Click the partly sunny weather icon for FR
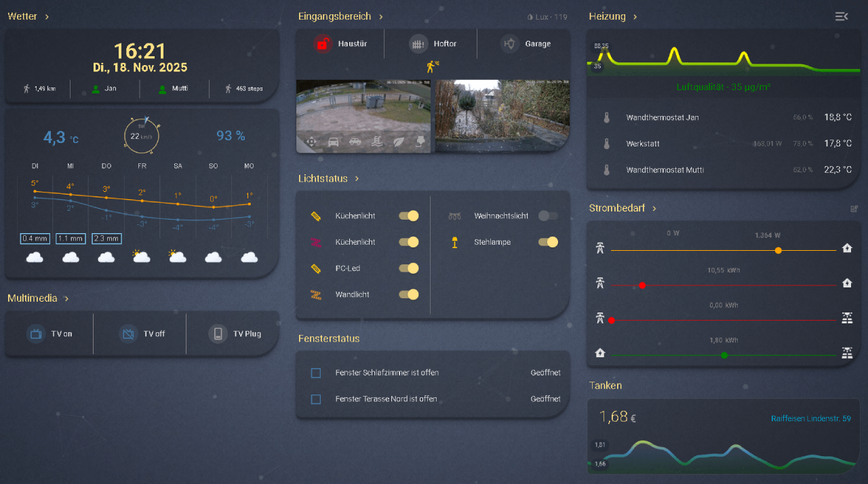Image resolution: width=868 pixels, height=484 pixels. (142, 256)
